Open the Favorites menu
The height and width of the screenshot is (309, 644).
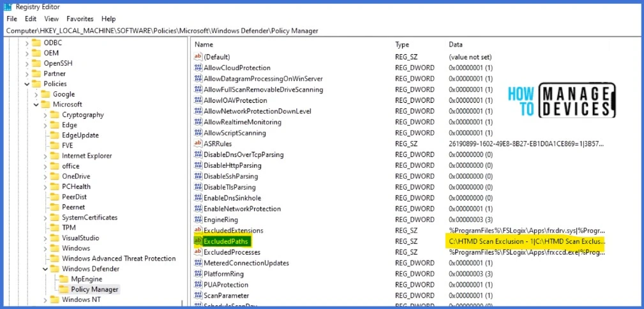[x=80, y=19]
